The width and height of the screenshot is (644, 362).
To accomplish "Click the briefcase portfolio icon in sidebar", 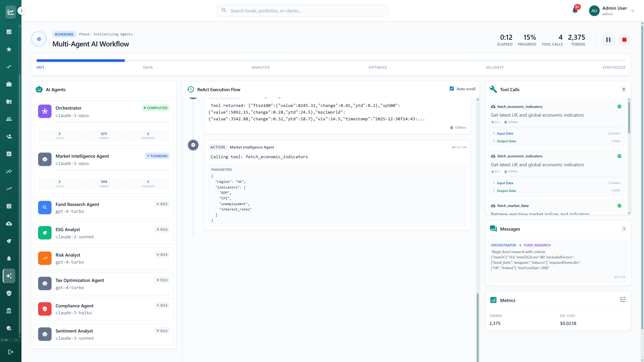I will [9, 84].
